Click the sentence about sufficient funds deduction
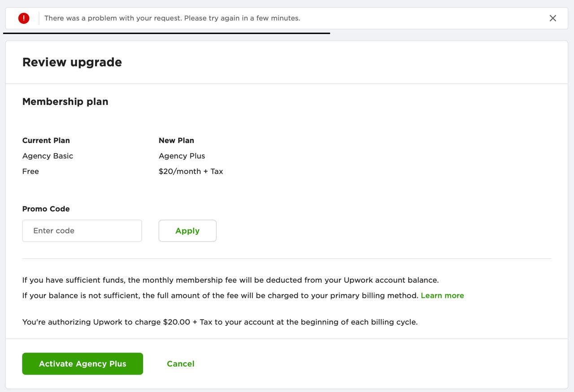574x392 pixels. point(230,280)
